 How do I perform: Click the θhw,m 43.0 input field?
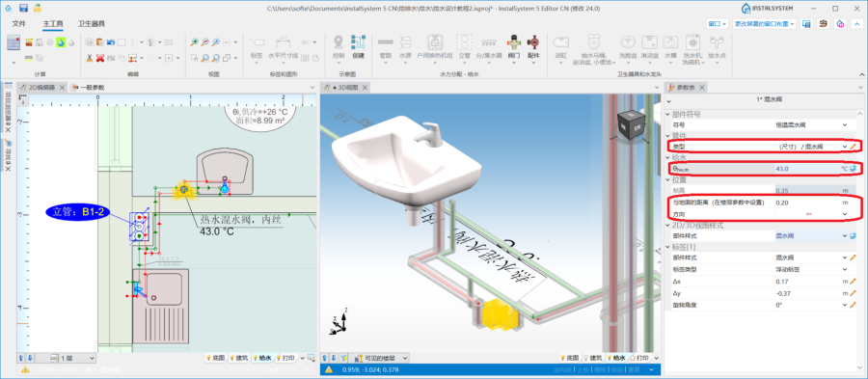click(x=807, y=169)
